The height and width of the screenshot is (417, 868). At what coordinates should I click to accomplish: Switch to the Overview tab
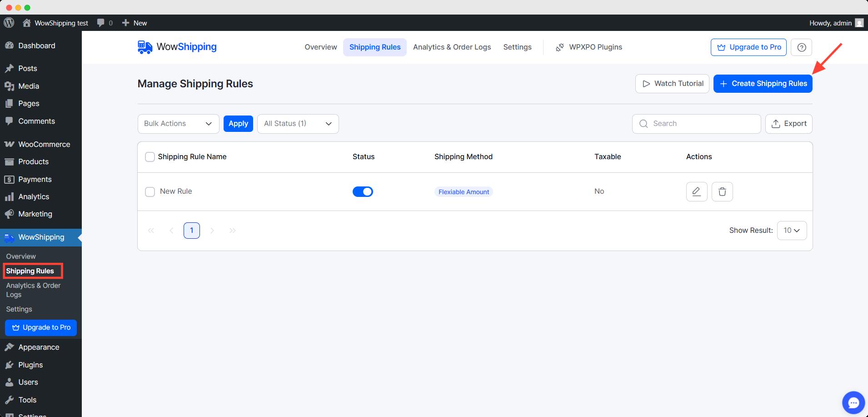pos(321,47)
